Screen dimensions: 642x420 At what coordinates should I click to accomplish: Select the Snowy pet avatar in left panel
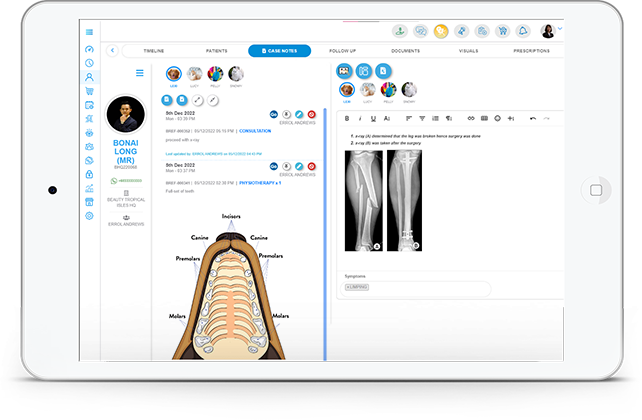tap(236, 74)
